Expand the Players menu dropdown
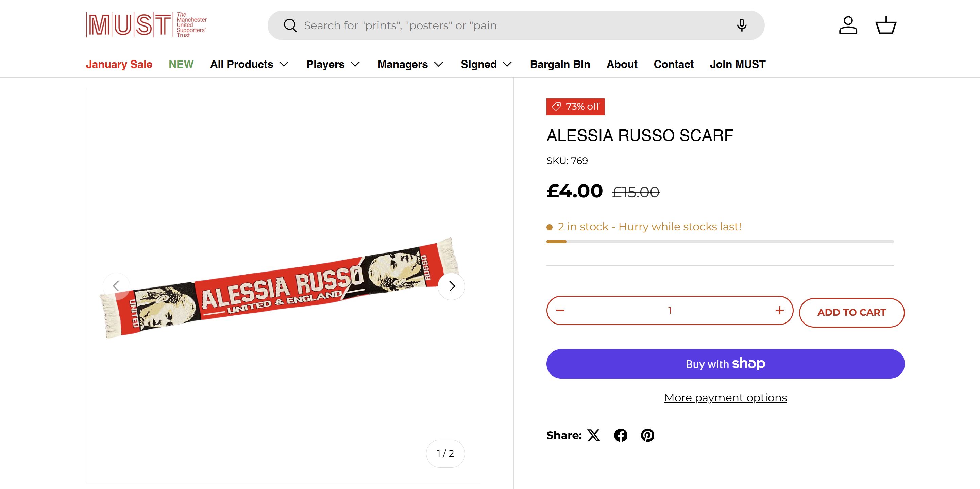Viewport: 980px width, 489px height. [x=333, y=64]
